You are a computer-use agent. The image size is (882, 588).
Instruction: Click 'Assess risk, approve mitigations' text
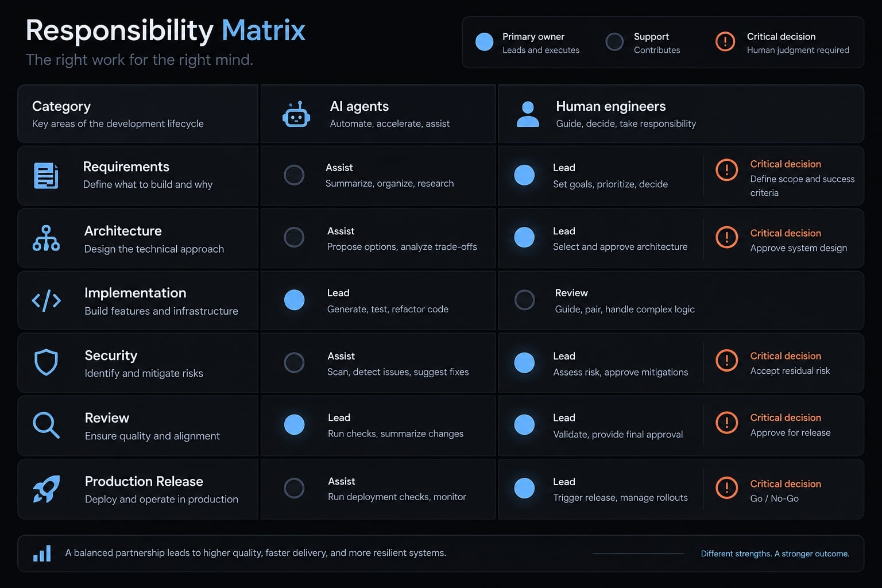pos(621,372)
